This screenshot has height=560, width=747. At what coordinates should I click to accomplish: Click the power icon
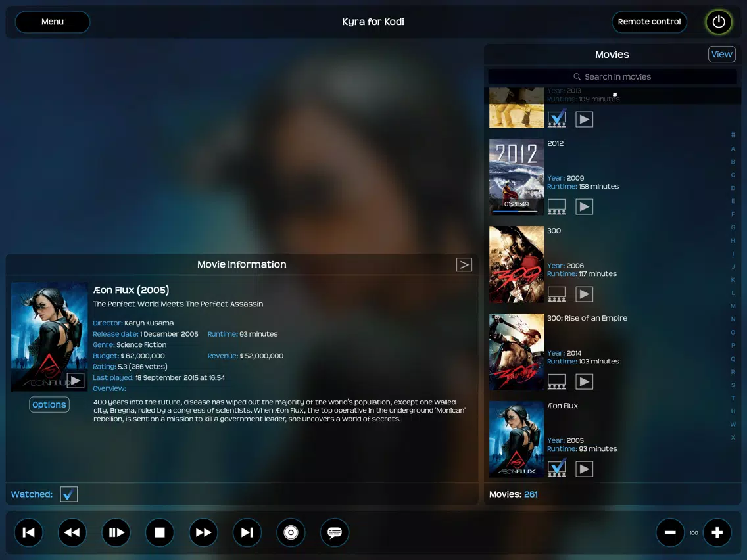click(719, 22)
